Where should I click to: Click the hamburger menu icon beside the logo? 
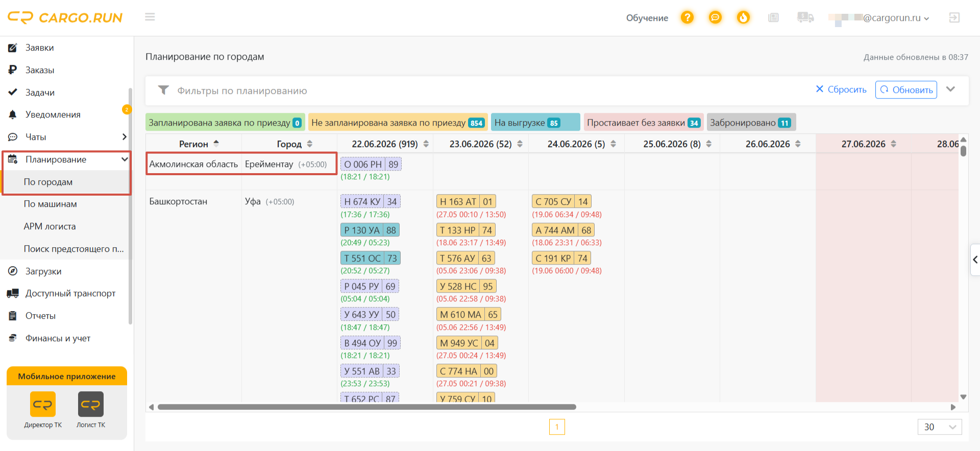[x=150, y=17]
